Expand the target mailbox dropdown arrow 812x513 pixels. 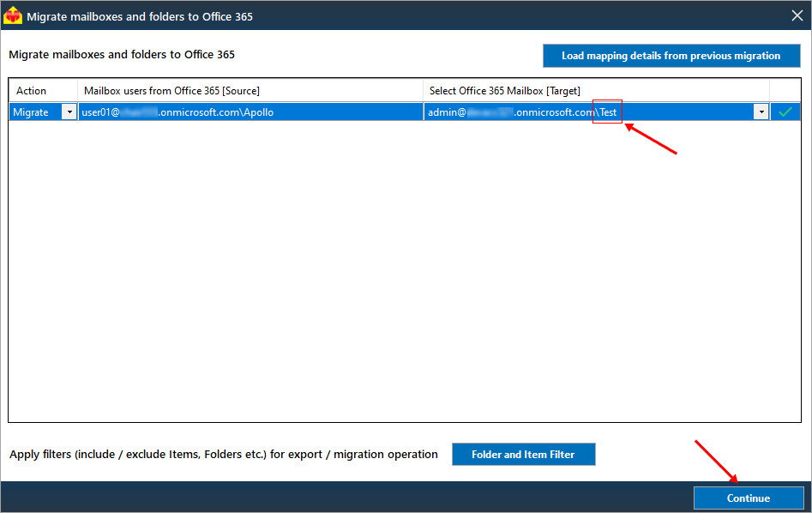(x=761, y=112)
